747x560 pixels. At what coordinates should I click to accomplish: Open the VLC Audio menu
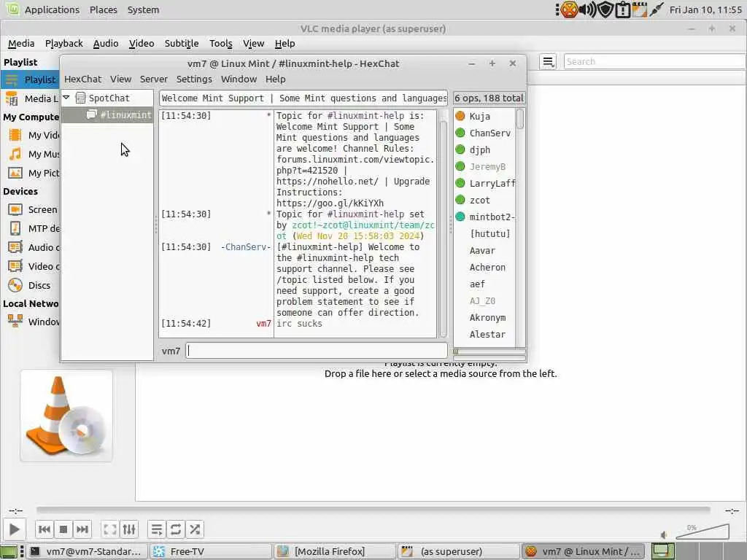[106, 43]
